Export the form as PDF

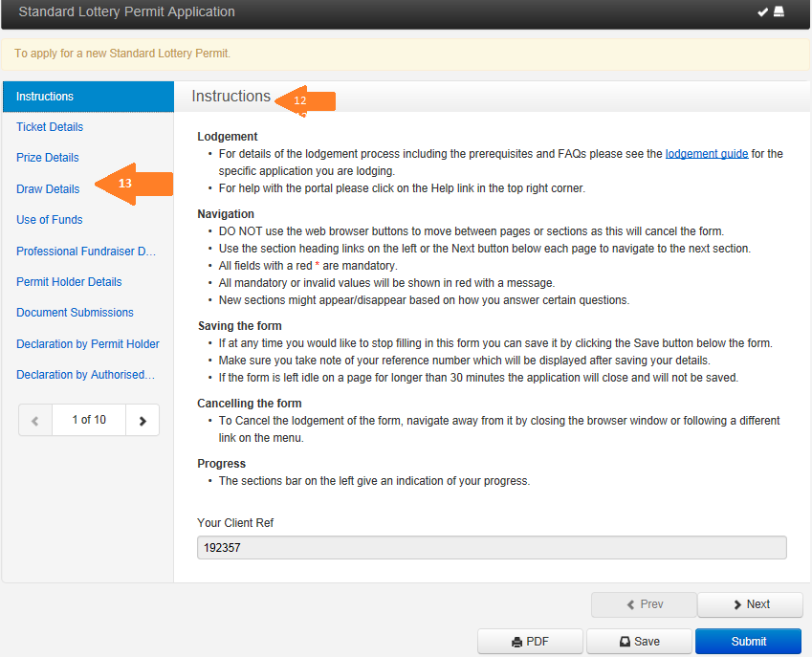[530, 642]
